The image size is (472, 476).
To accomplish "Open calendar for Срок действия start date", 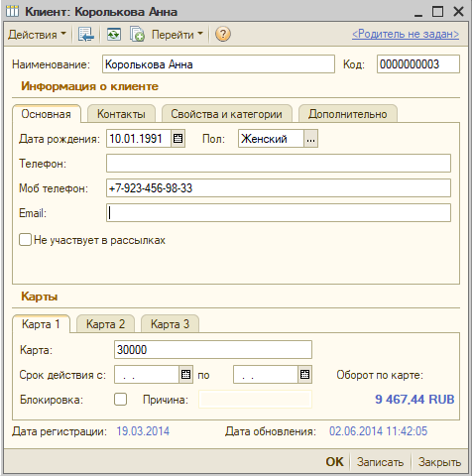I will [x=186, y=375].
